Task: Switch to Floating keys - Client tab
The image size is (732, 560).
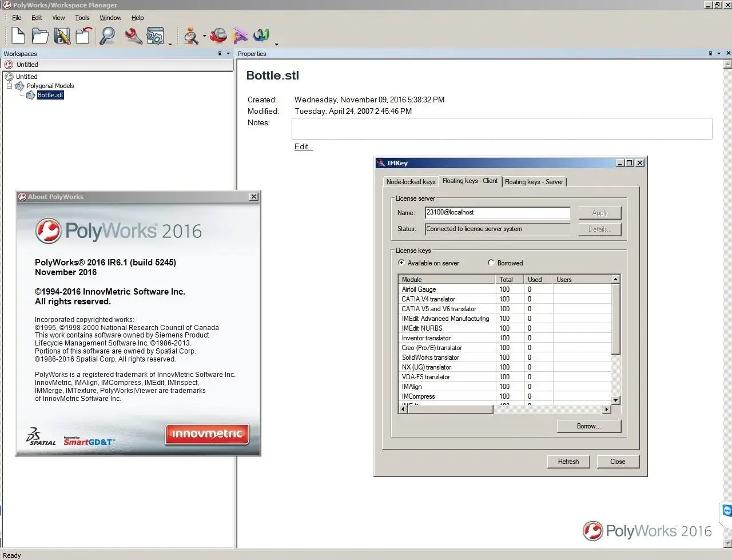Action: 470,181
